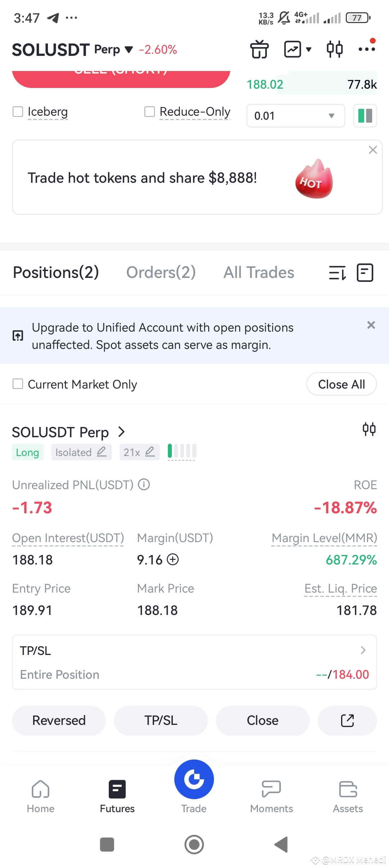
Task: Enable the Iceberg order option
Action: (x=18, y=112)
